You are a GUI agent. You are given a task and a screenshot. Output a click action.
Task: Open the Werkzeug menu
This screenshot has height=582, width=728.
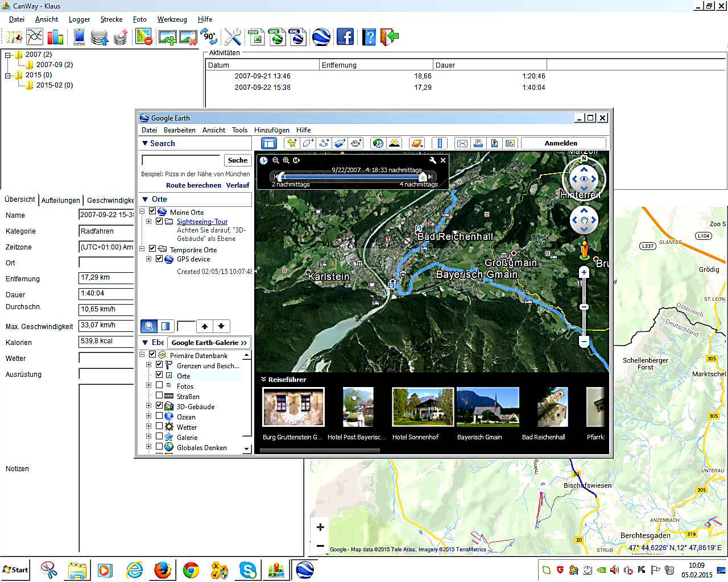coord(172,19)
